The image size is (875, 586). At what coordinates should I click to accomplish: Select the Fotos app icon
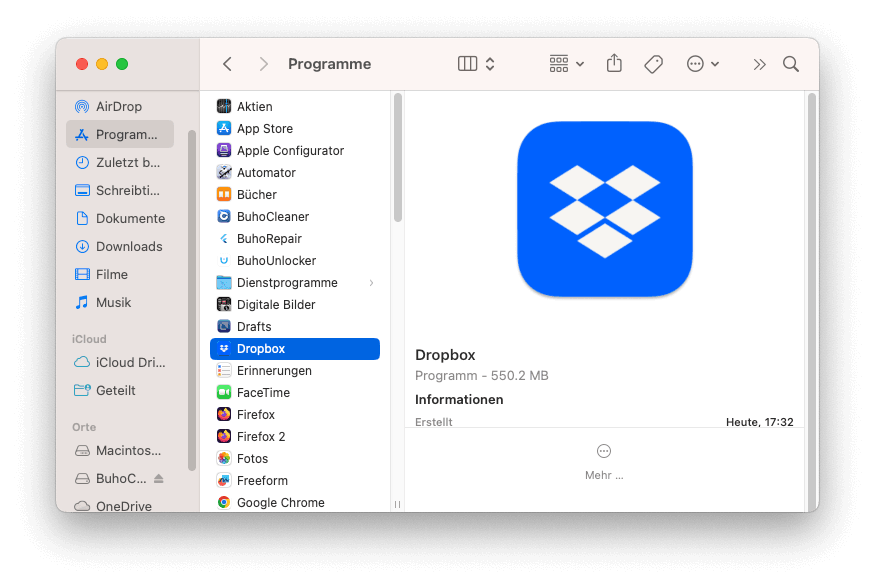click(x=224, y=459)
